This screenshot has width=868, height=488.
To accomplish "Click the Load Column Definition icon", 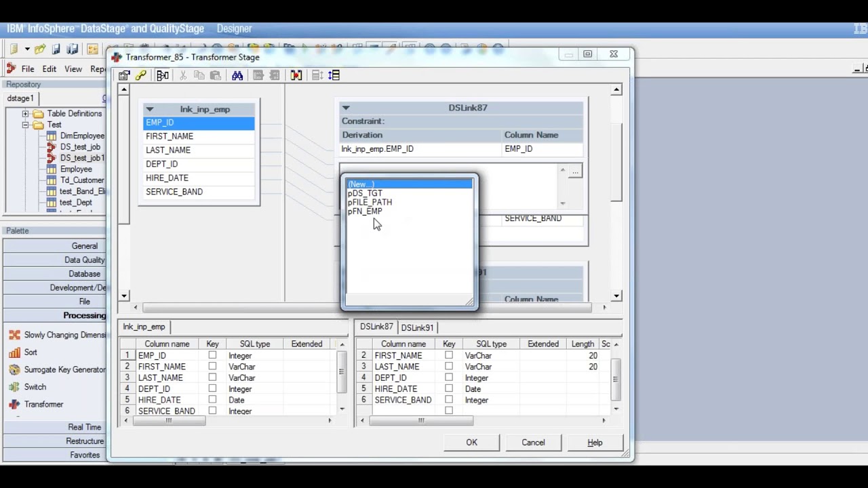I will pos(258,75).
